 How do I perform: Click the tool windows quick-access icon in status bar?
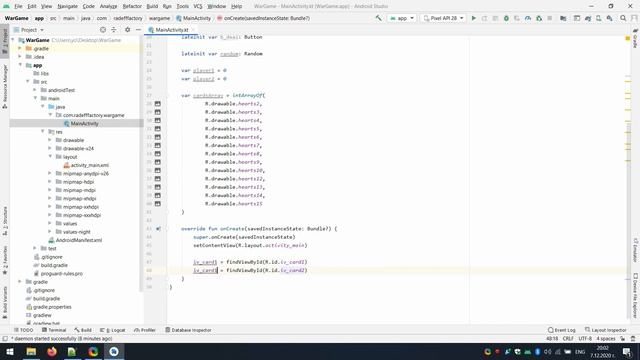click(x=5, y=339)
